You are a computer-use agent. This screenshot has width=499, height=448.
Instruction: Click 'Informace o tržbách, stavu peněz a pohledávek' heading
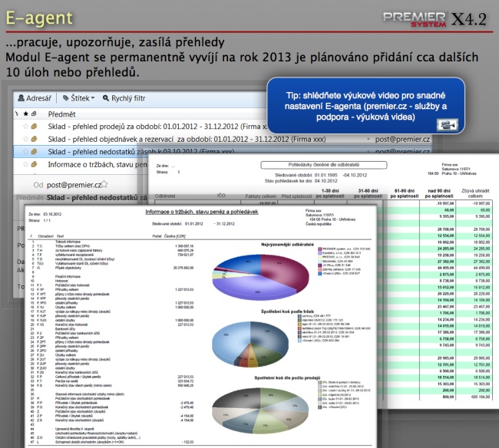click(202, 212)
